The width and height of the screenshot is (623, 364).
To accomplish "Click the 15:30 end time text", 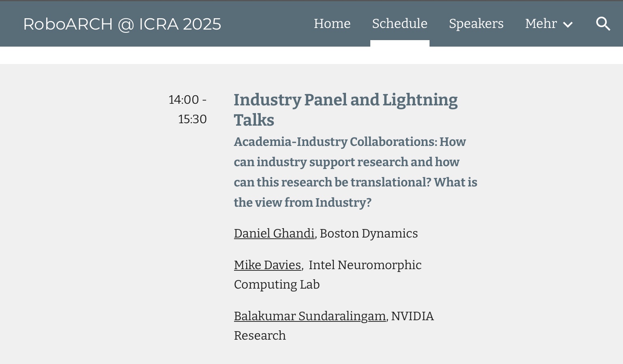I will pyautogui.click(x=193, y=119).
